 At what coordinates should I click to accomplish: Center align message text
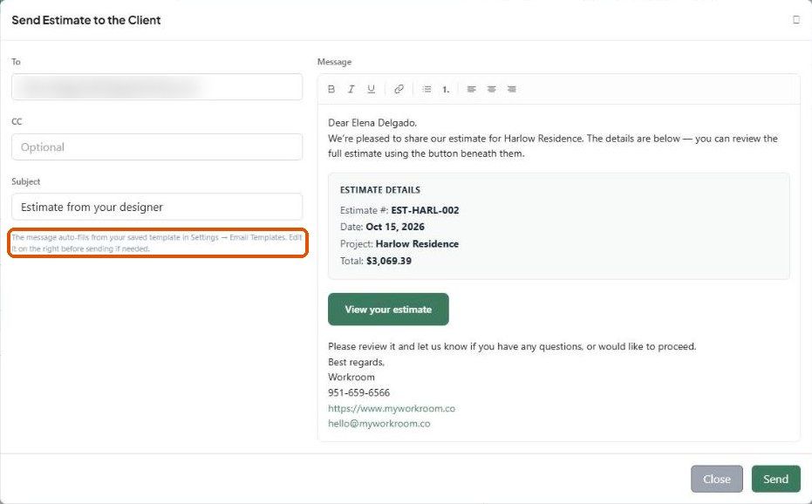coord(491,89)
